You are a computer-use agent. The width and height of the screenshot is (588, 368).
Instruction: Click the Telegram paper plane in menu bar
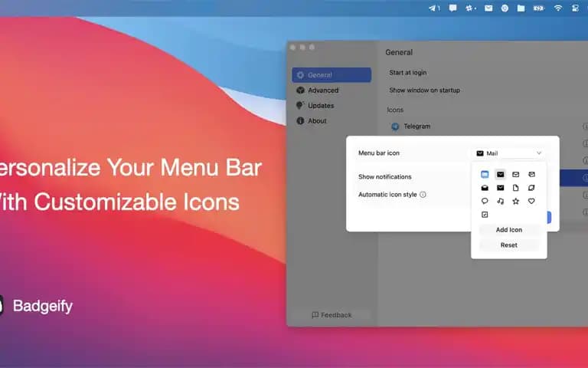pyautogui.click(x=433, y=8)
